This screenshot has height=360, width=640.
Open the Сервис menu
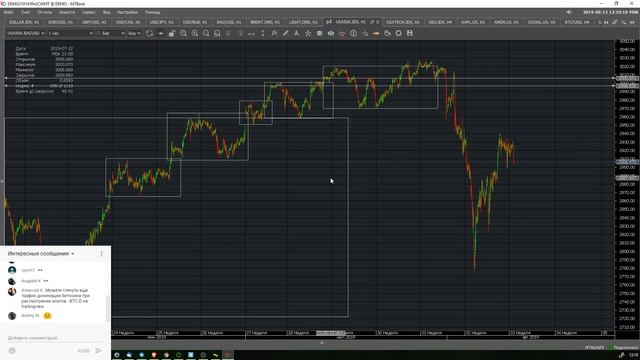click(89, 12)
